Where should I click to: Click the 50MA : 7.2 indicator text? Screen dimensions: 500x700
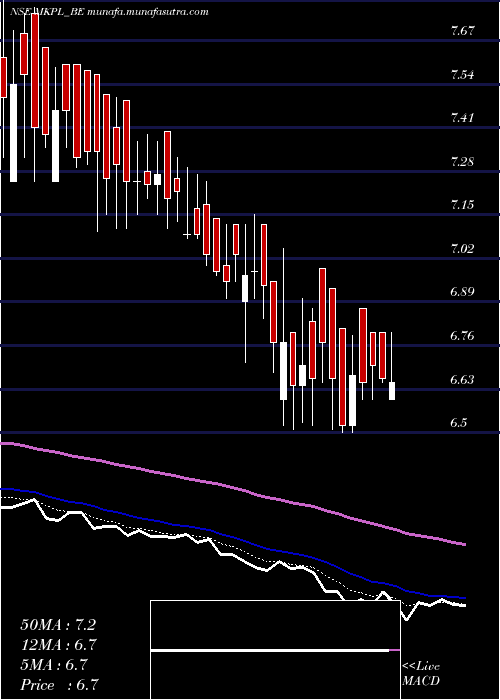(58, 625)
